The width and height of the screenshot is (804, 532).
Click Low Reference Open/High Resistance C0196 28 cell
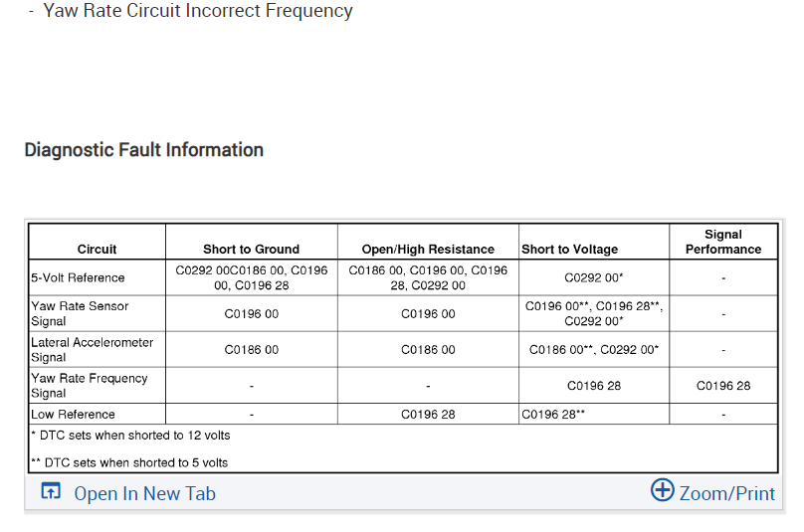click(428, 415)
